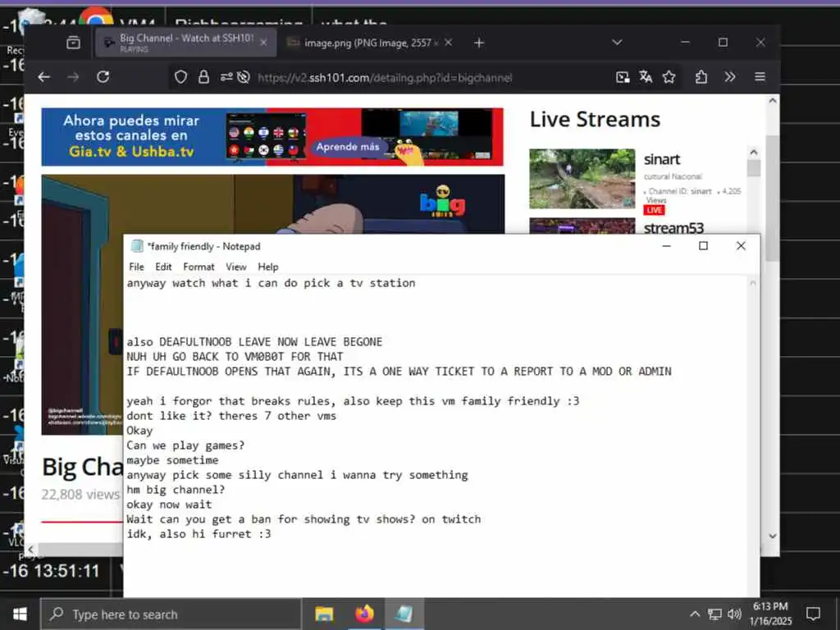Open the volume speaker tray icon
The width and height of the screenshot is (840, 630).
pyautogui.click(x=734, y=614)
